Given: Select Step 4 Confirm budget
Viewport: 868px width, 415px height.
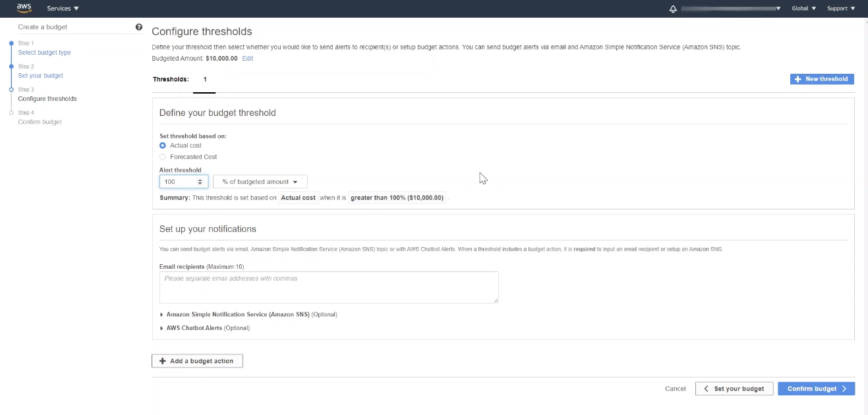Looking at the screenshot, I should point(40,122).
